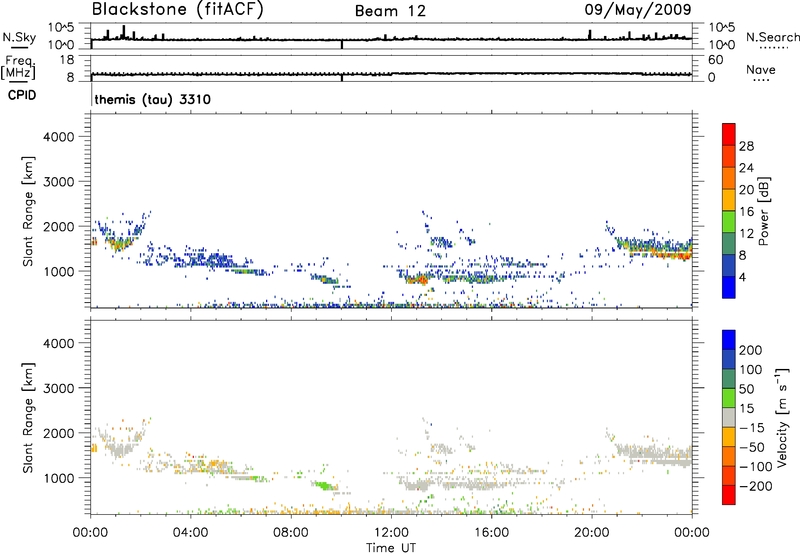Click the "1000" tick of the Velocity panel
Image resolution: width=800 pixels, height=554 pixels.
(59, 477)
